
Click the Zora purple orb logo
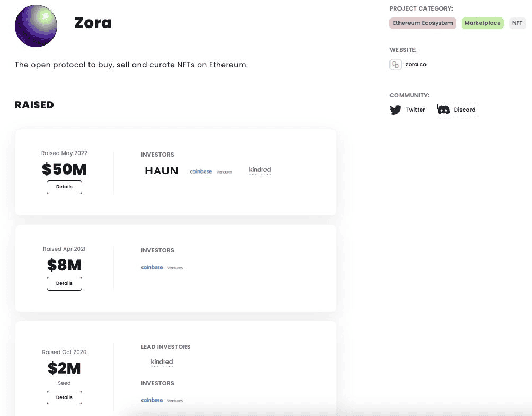click(x=36, y=26)
